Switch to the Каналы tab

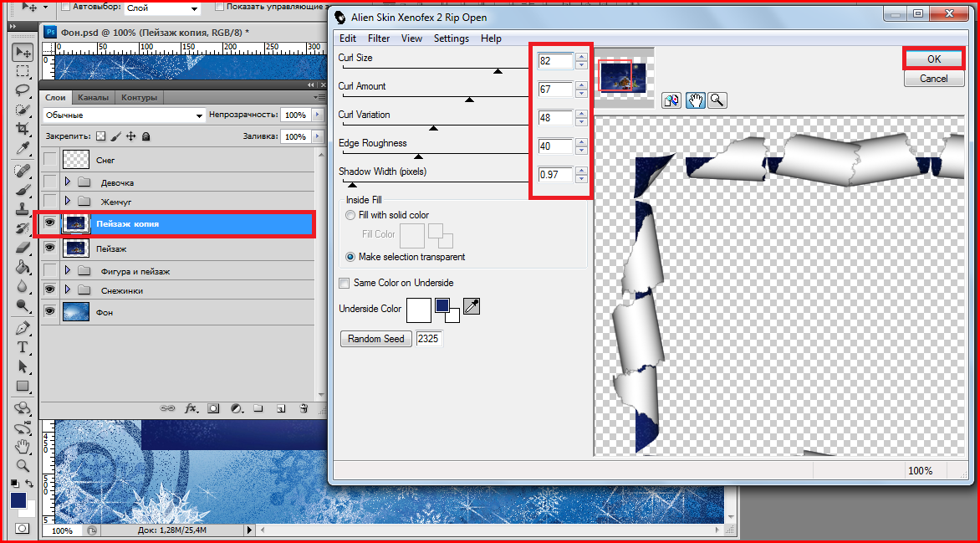[x=93, y=98]
